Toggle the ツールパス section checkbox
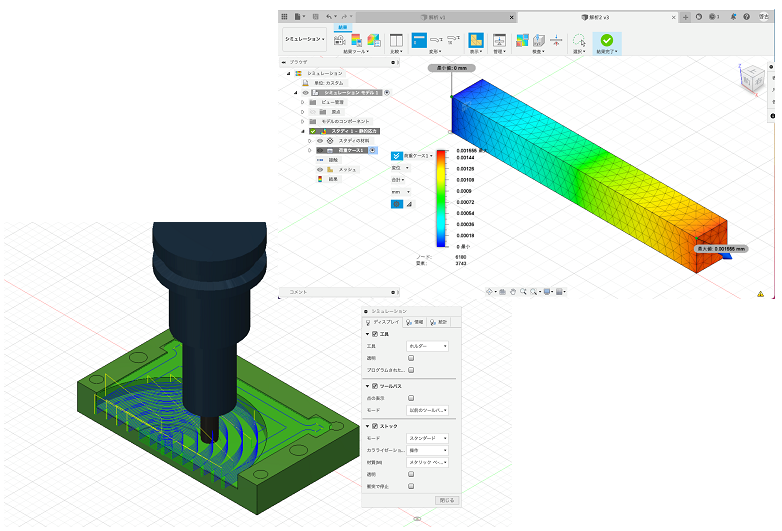Image resolution: width=782 pixels, height=531 pixels. (375, 386)
